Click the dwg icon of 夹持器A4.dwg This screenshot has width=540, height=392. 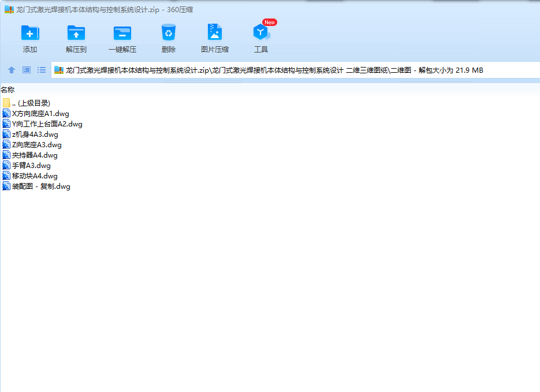point(6,155)
